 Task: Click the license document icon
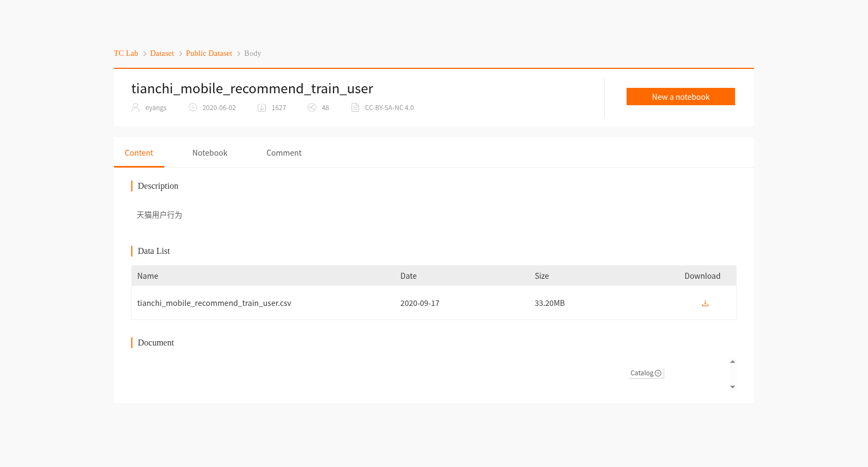tap(355, 107)
